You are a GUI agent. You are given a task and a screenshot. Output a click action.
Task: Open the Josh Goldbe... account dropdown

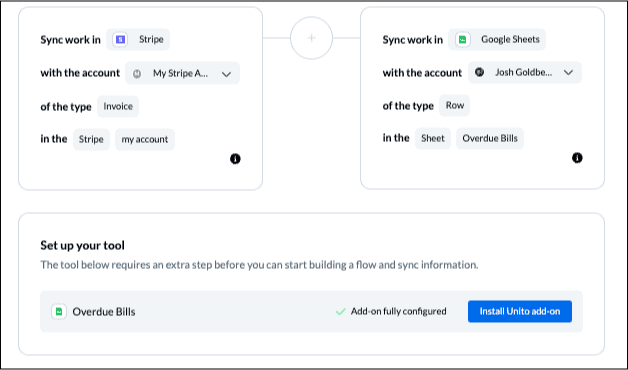tap(525, 72)
